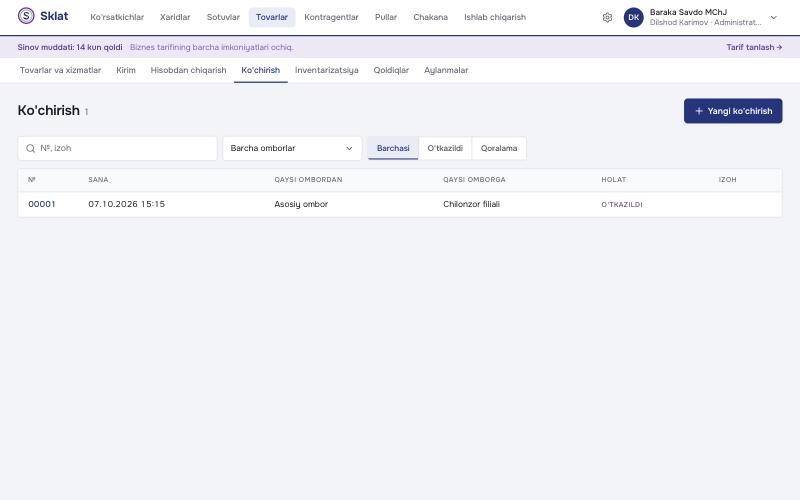Switch to the Qoldiqlar tab
This screenshot has height=500, width=800.
(x=391, y=70)
